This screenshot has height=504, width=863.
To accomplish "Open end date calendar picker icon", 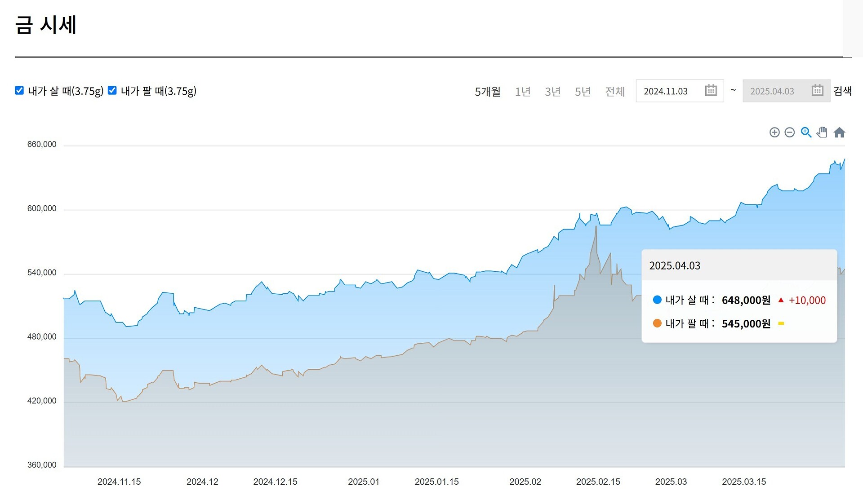I will (x=817, y=90).
